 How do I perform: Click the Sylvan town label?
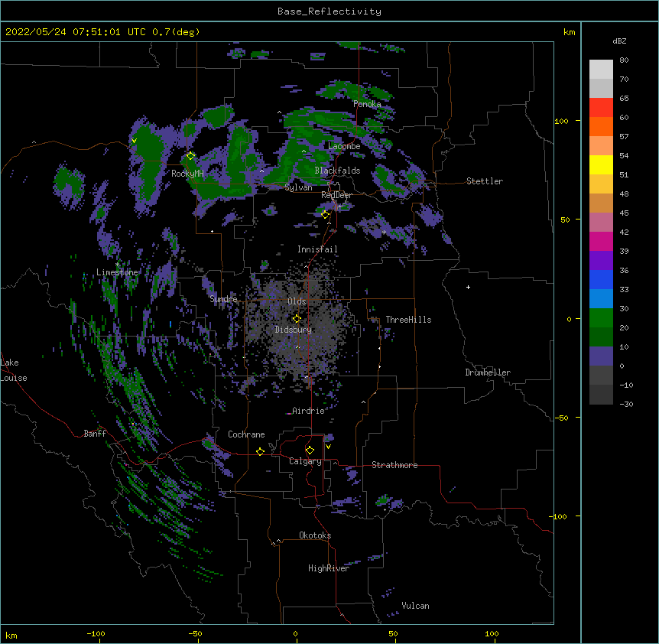coord(298,187)
